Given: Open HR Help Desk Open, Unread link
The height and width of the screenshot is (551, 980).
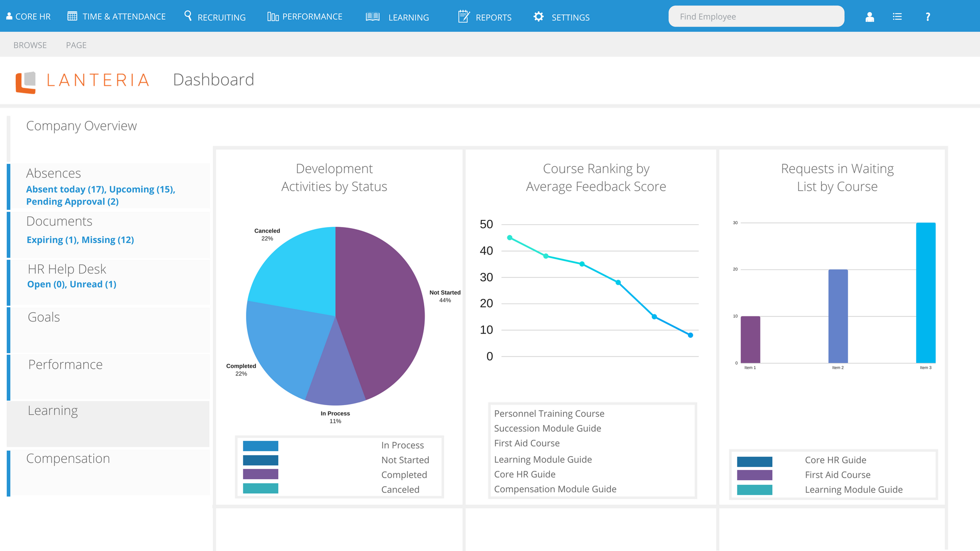Looking at the screenshot, I should [x=71, y=284].
